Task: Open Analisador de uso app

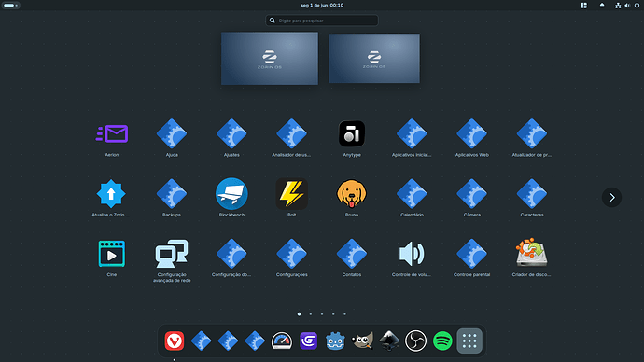Action: (291, 133)
